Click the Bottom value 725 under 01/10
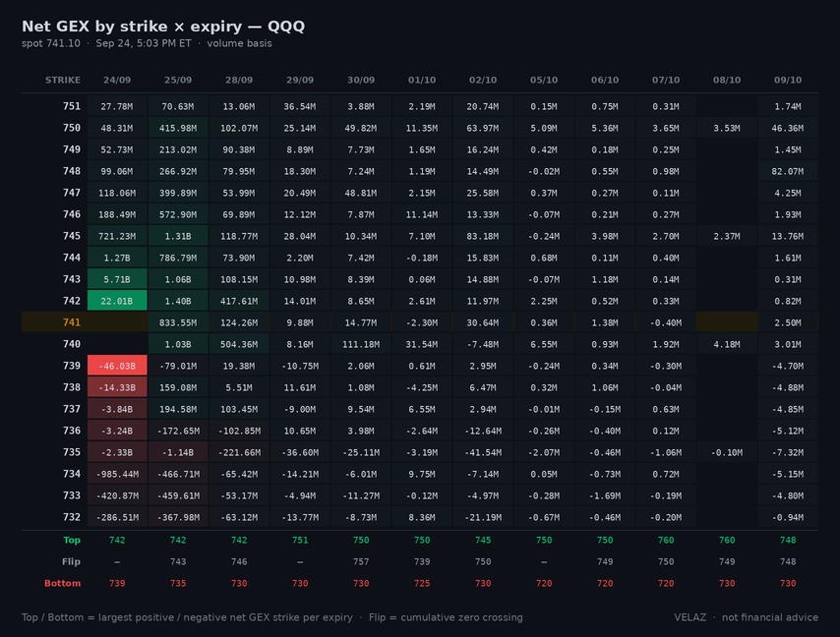 pos(422,584)
